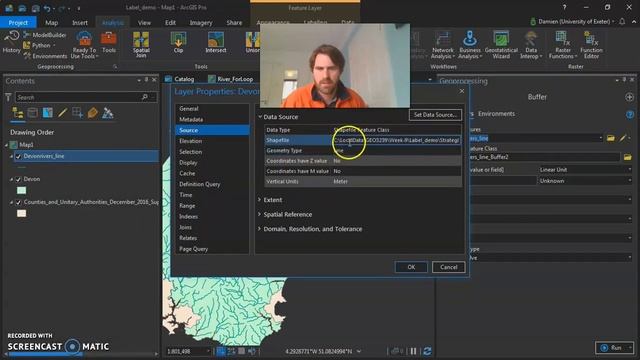Run the Intersect tool
This screenshot has height=360, width=640.
(x=216, y=42)
